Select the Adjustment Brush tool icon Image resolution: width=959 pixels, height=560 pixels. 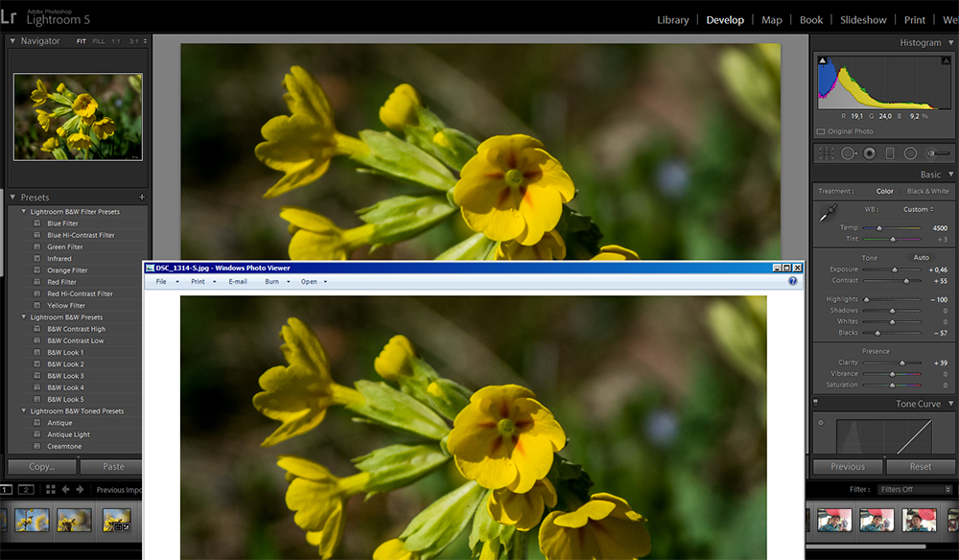point(938,153)
